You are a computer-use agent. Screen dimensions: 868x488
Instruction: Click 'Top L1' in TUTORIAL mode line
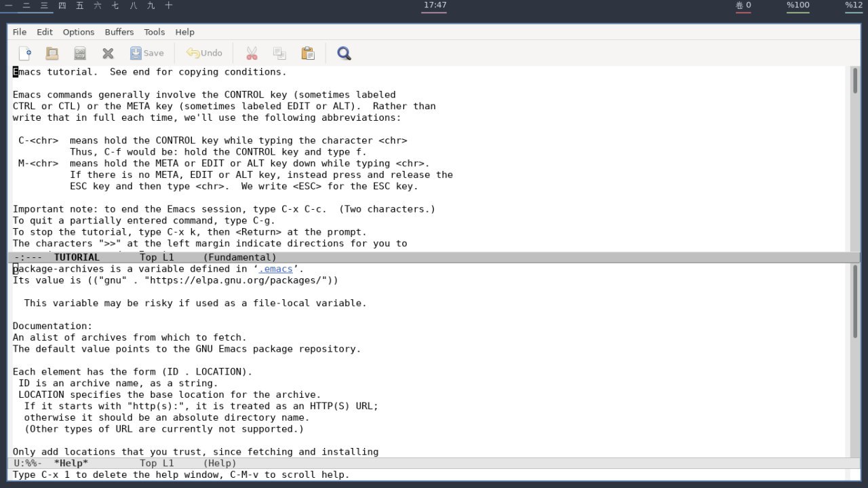coord(157,257)
